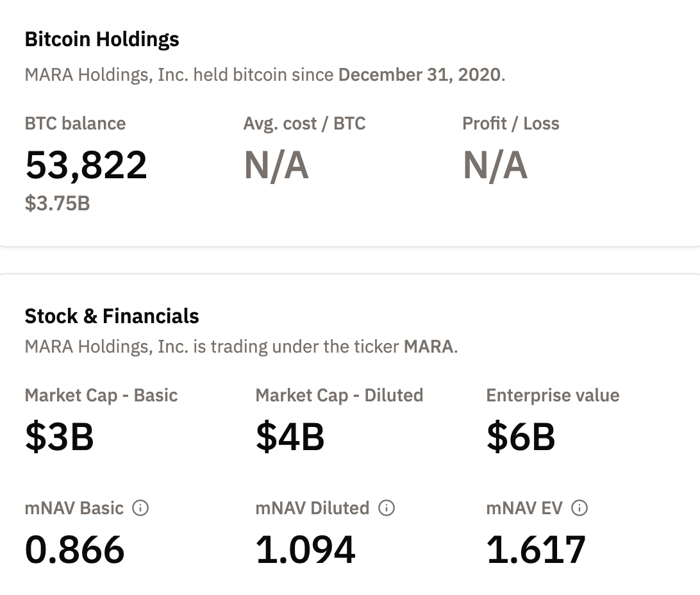Click the $3B Market Cap Basic value
700x595 pixels.
coord(60,436)
